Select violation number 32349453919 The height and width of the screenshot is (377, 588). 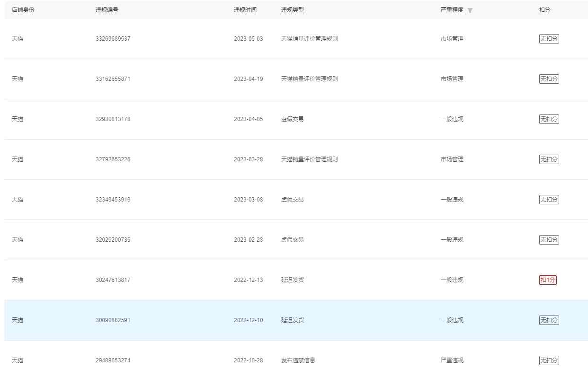pyautogui.click(x=113, y=200)
